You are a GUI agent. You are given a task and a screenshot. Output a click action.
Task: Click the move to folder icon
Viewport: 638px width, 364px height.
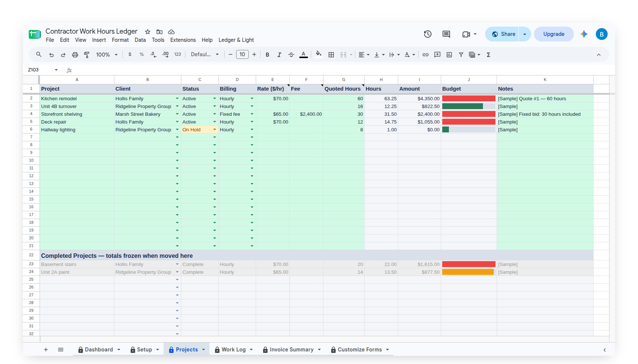(x=159, y=32)
